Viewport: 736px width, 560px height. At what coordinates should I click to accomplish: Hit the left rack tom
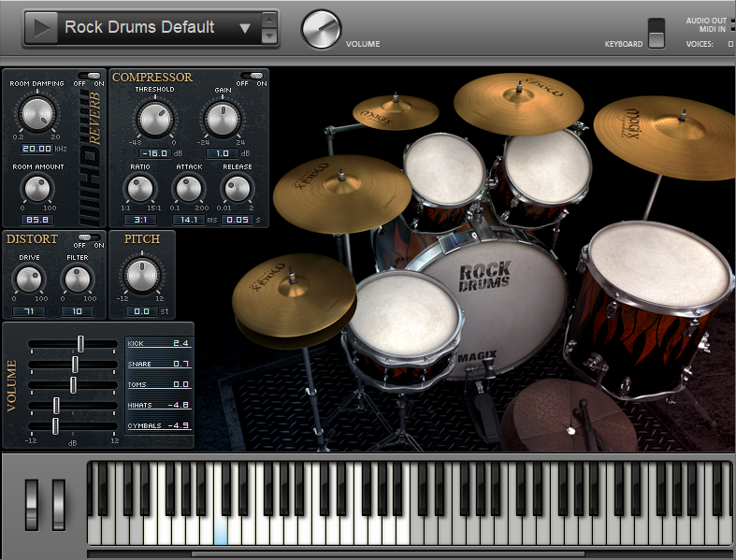[444, 170]
